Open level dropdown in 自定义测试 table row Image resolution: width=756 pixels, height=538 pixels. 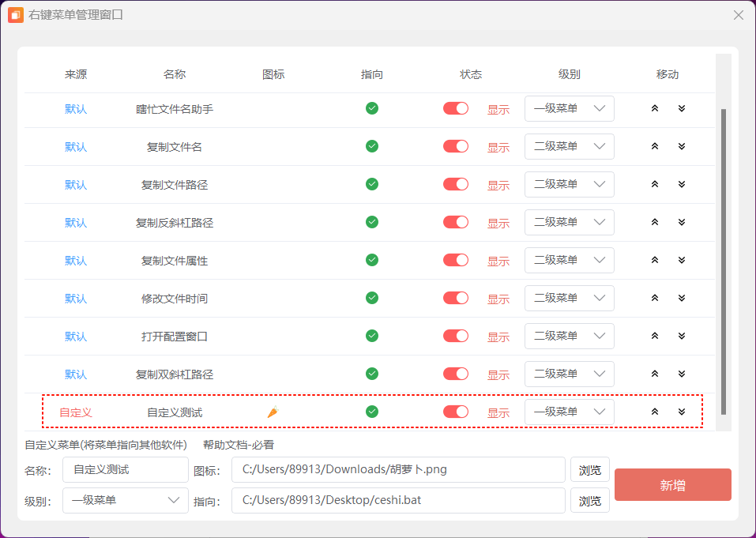click(570, 412)
